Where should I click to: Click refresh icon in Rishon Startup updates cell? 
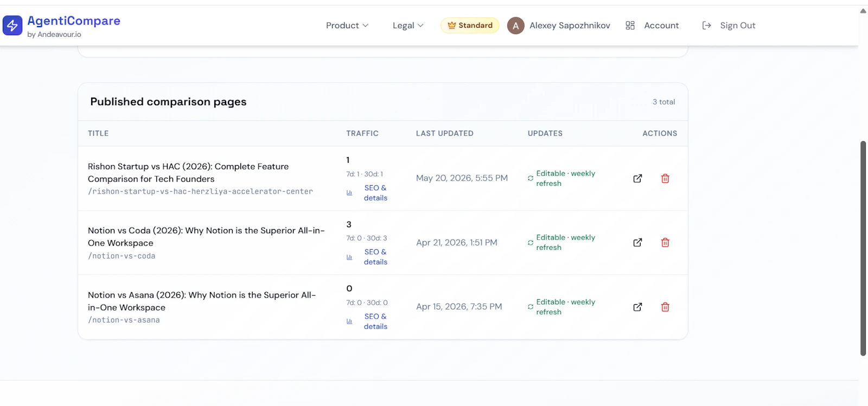coord(531,178)
